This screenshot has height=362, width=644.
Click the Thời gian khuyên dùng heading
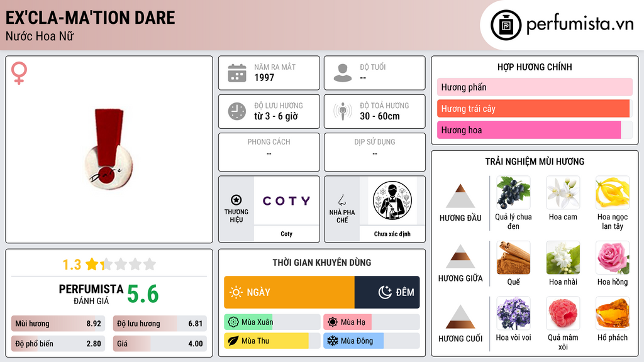321,262
